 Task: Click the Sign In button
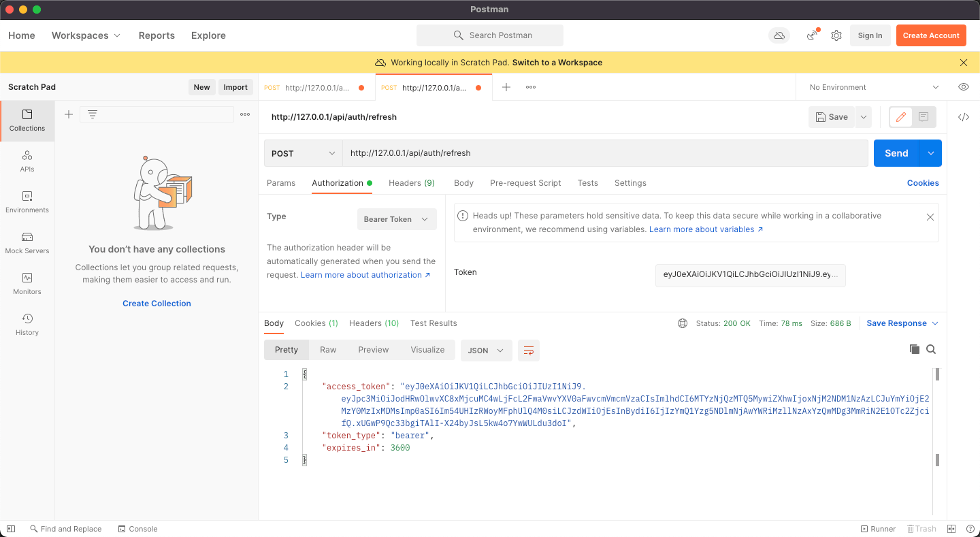point(870,35)
